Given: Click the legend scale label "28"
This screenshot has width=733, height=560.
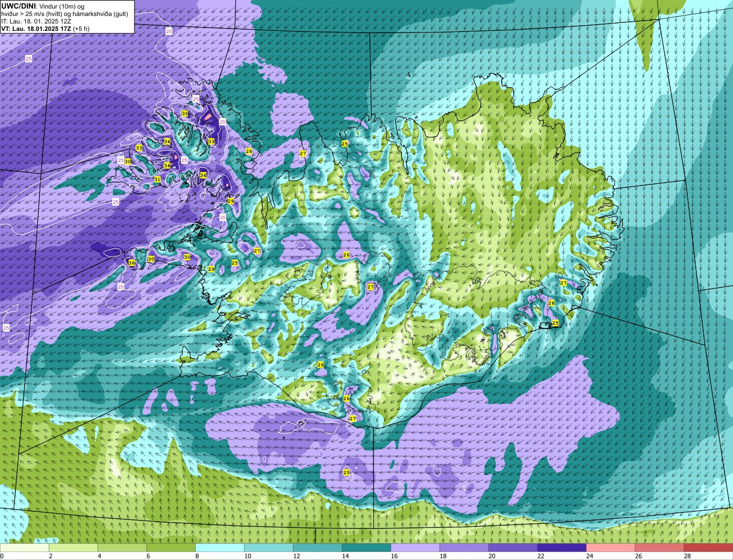Looking at the screenshot, I should tap(687, 556).
